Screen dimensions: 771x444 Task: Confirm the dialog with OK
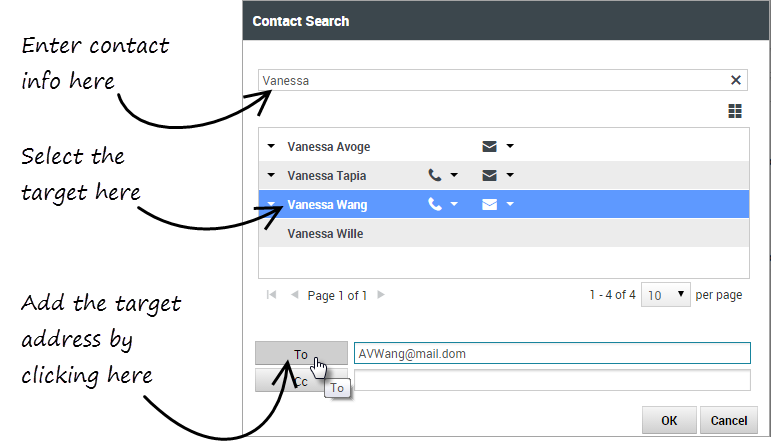pos(668,420)
